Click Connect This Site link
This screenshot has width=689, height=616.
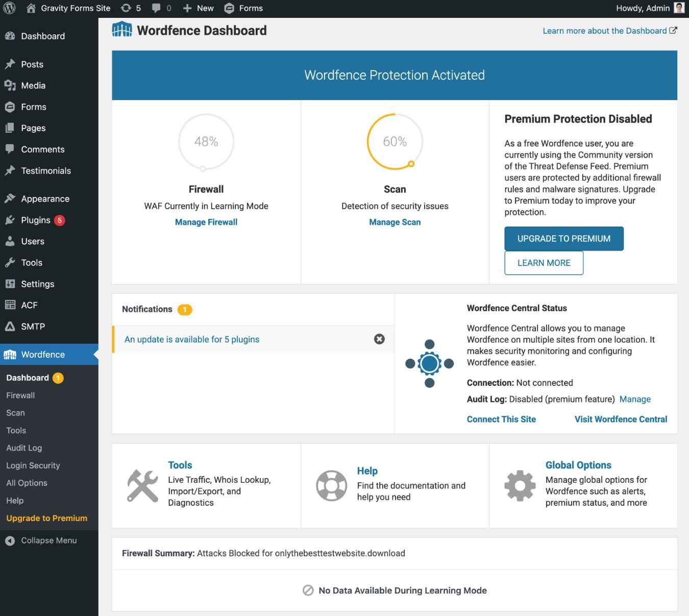coord(501,419)
